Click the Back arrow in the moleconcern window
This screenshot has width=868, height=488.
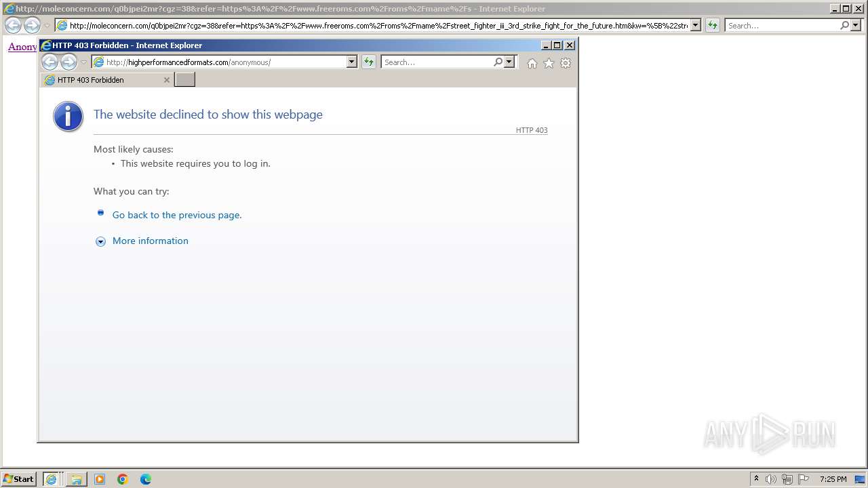click(13, 26)
